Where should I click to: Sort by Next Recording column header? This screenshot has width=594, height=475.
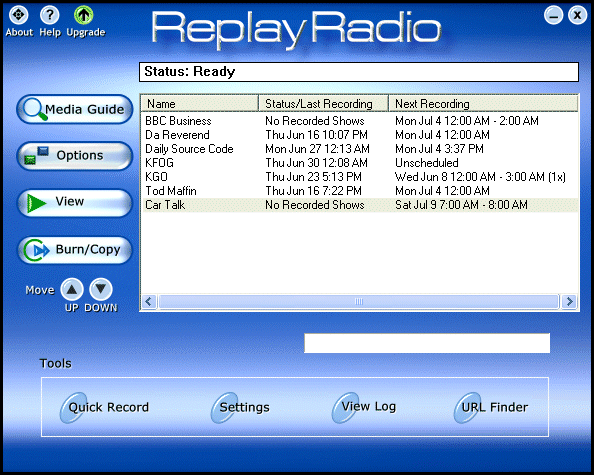point(483,103)
